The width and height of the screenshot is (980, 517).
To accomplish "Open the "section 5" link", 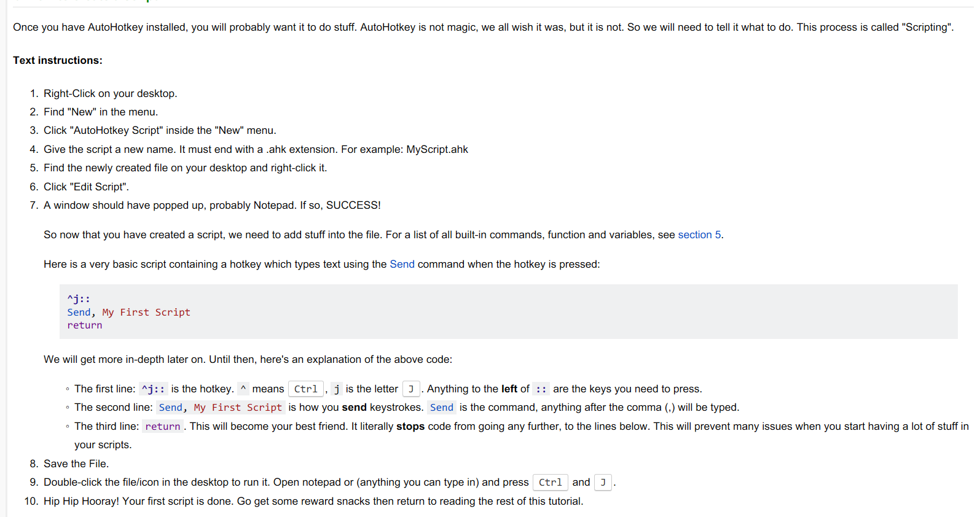I will click(x=700, y=235).
